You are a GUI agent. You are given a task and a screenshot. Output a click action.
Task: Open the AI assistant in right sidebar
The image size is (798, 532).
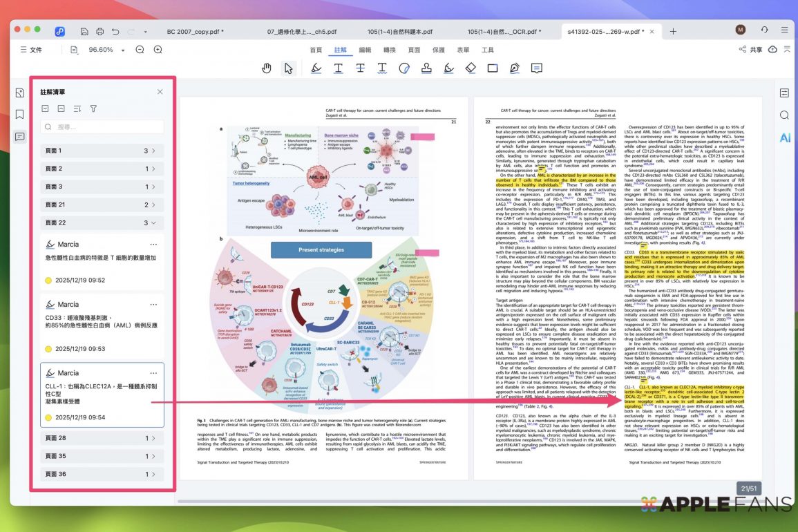(785, 137)
